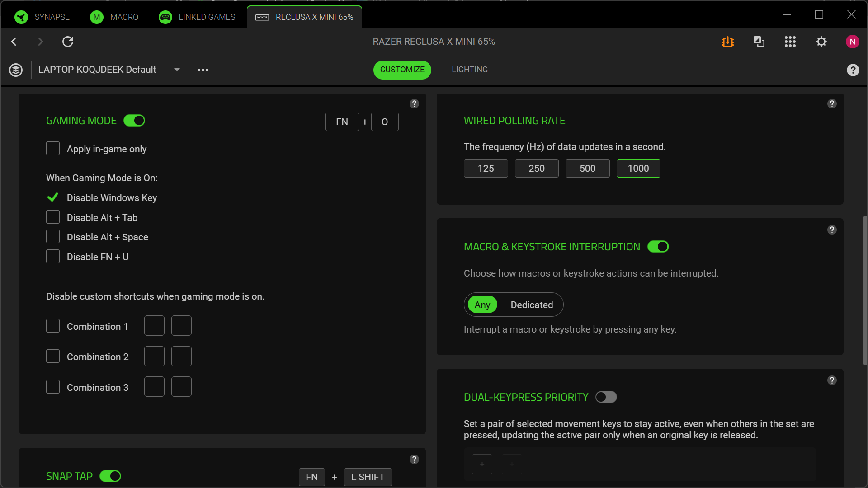Click the profile layers icon
Screen dimensions: 868x488
[16, 70]
